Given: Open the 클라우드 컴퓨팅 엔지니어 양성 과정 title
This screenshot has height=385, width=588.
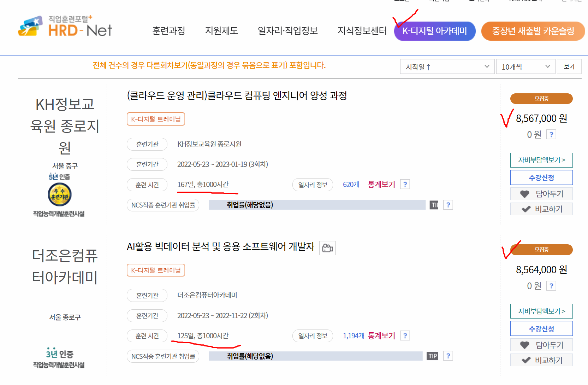Looking at the screenshot, I should pyautogui.click(x=237, y=95).
